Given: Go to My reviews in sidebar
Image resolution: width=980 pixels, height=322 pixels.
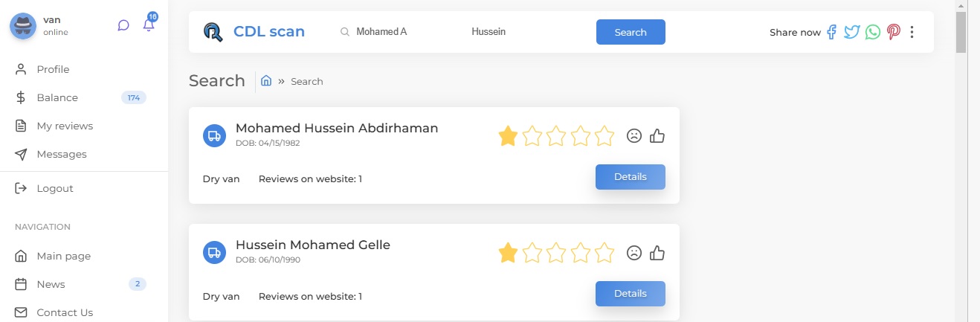Looking at the screenshot, I should pos(65,126).
